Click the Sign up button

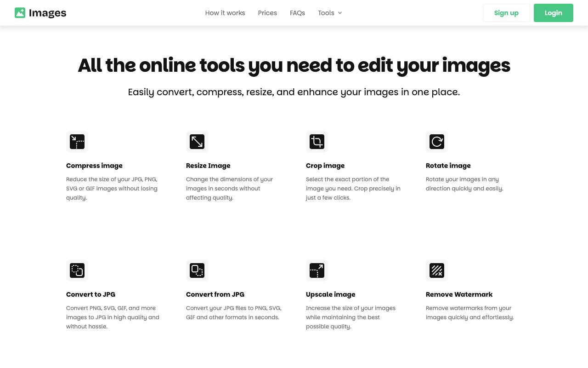point(506,13)
